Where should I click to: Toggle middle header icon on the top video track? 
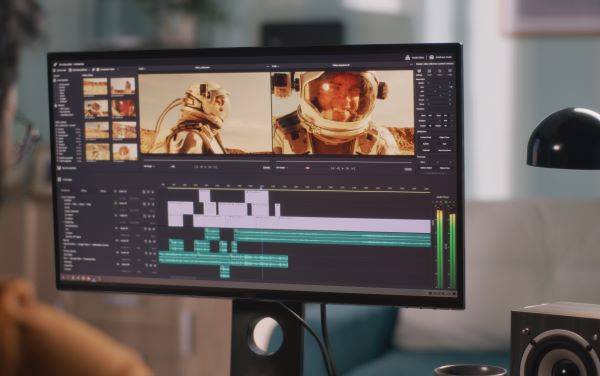click(149, 191)
